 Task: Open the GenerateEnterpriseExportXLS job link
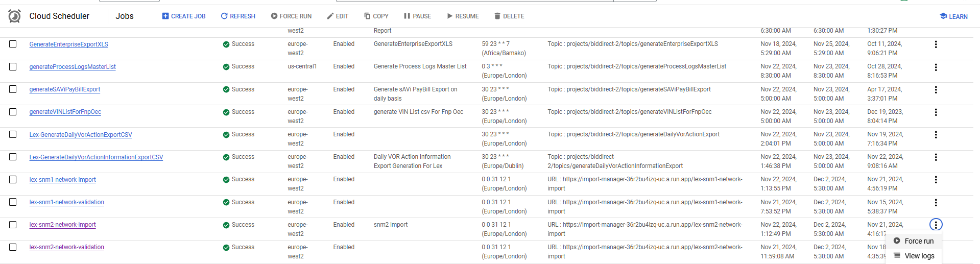click(x=68, y=44)
